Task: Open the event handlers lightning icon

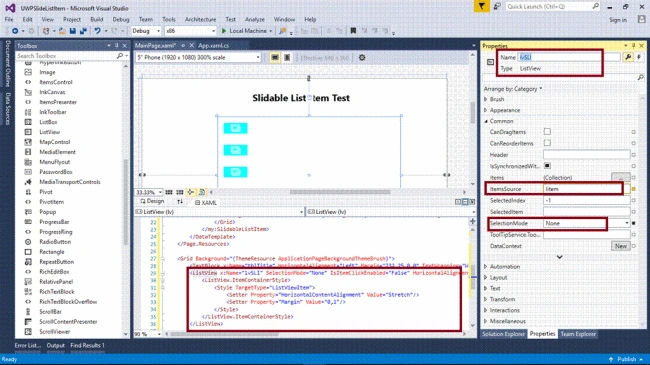Action: click(x=639, y=57)
